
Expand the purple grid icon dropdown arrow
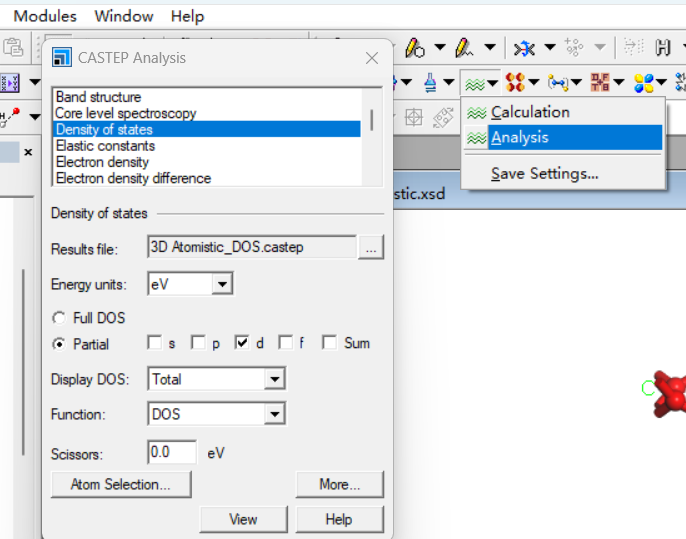click(35, 82)
